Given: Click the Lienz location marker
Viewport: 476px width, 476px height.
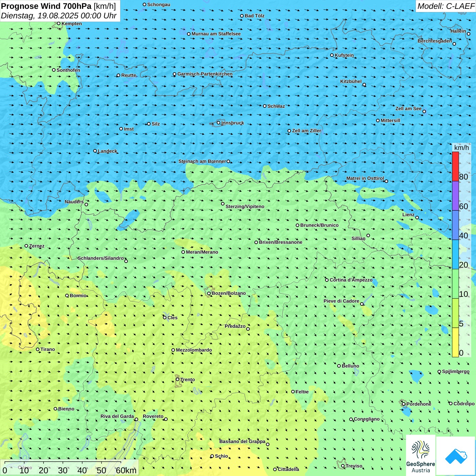Looking at the screenshot, I should pyautogui.click(x=417, y=218).
